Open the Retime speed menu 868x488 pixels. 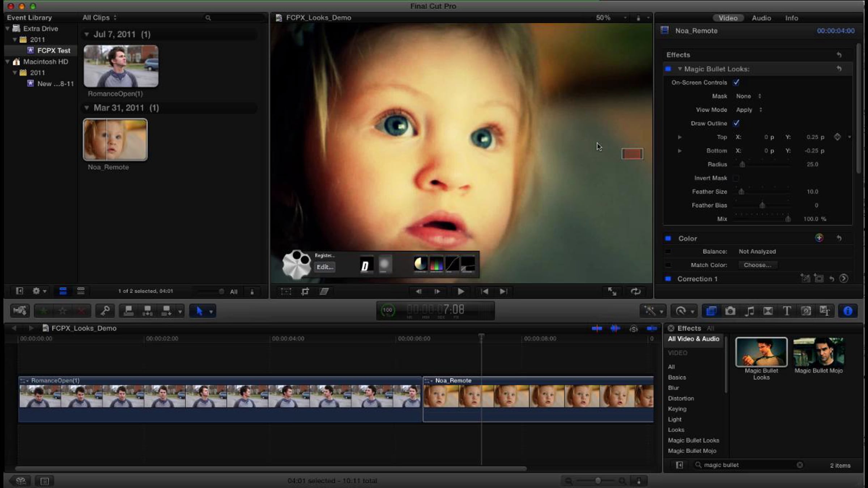point(684,311)
